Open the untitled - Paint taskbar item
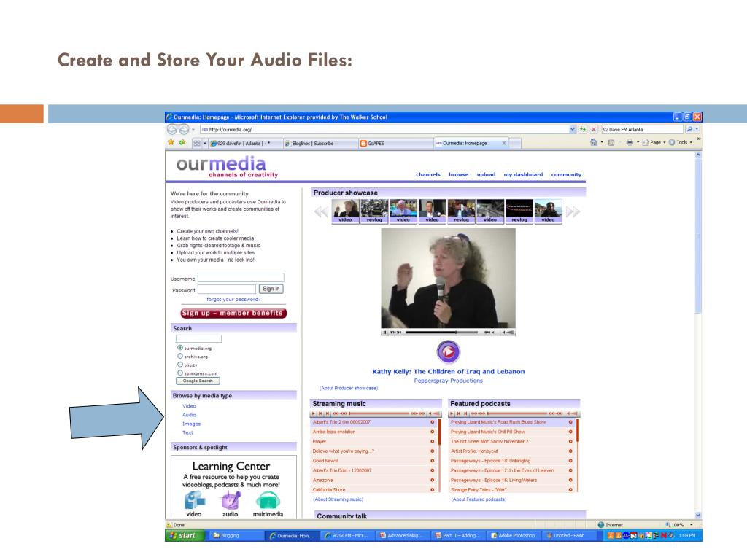The width and height of the screenshot is (747, 560). coord(568,536)
